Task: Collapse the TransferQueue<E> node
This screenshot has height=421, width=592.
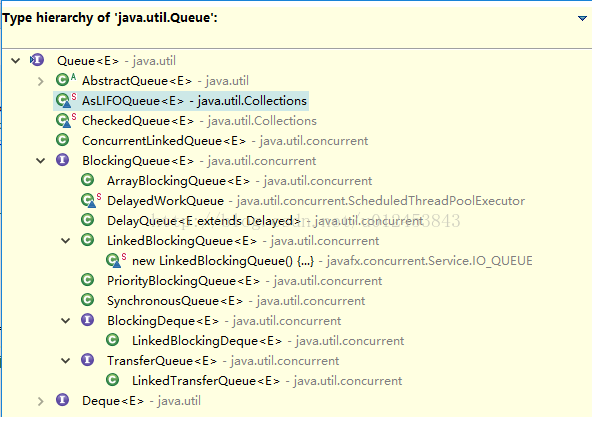Action: point(66,361)
